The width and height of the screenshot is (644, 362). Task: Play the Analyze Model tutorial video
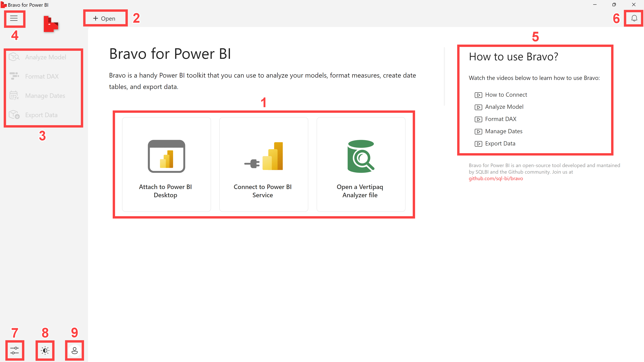pyautogui.click(x=504, y=107)
